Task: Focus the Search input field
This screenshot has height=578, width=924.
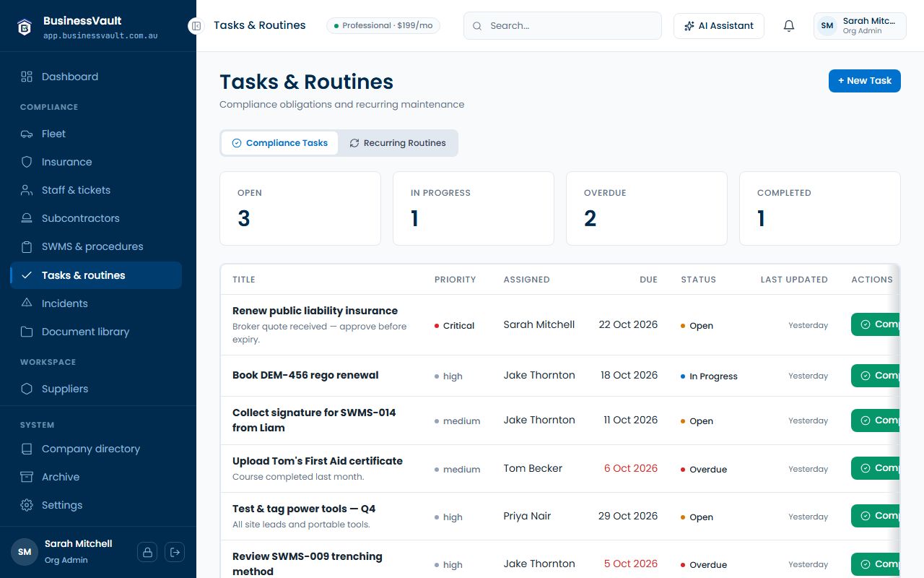Action: [x=562, y=26]
